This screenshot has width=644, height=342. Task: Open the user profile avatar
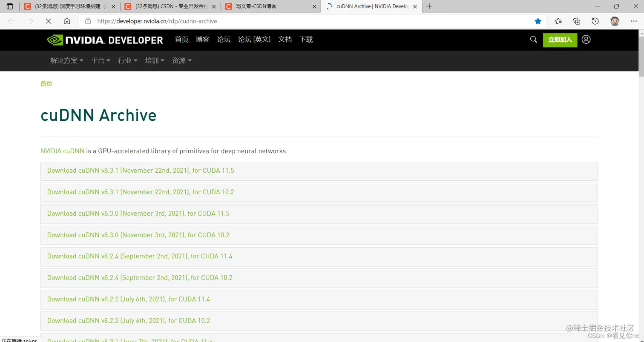click(x=615, y=21)
